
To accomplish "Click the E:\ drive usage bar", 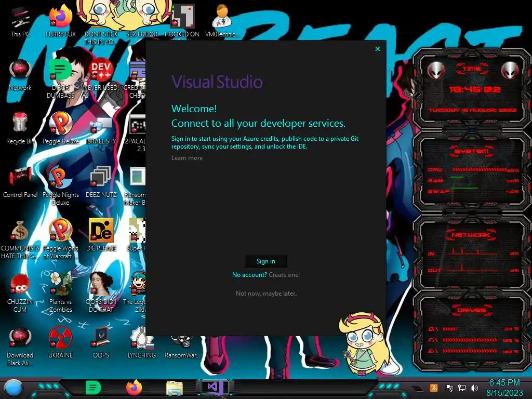I will coord(470,351).
